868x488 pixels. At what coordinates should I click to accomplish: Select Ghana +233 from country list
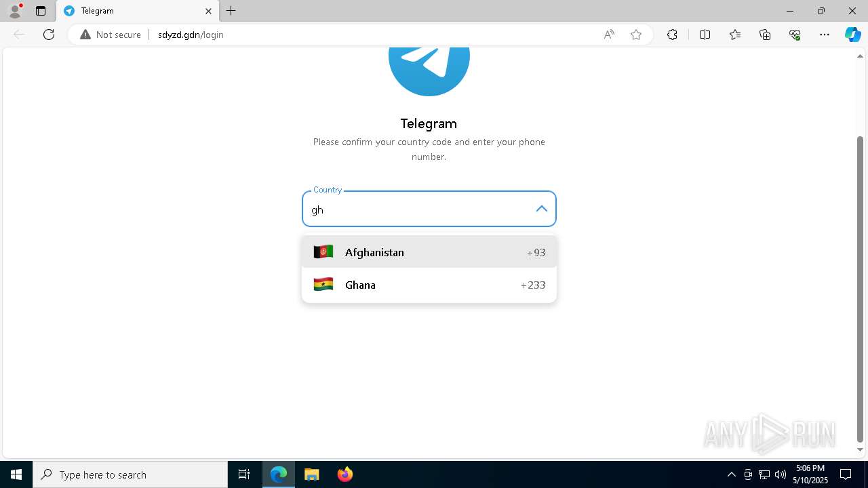click(x=429, y=285)
